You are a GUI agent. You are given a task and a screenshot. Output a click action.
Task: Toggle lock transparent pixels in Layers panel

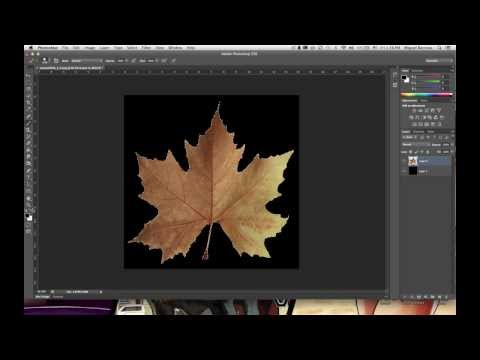click(x=411, y=152)
